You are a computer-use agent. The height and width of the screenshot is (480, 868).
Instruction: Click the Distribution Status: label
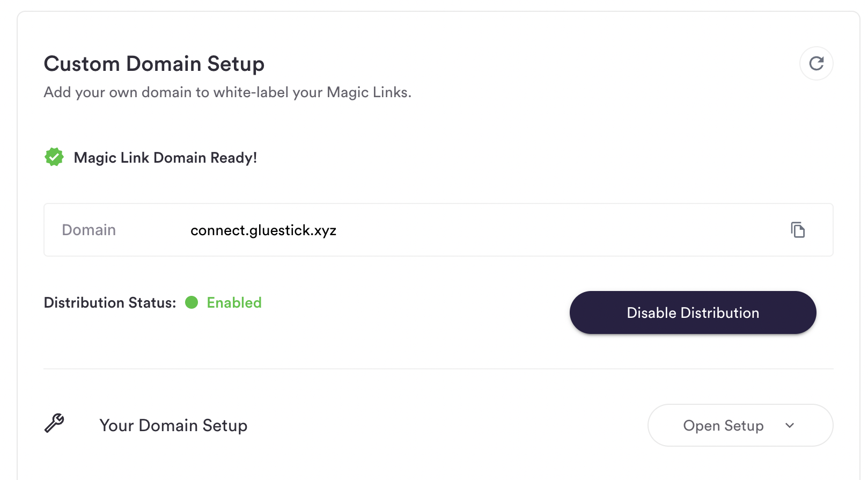pos(110,303)
